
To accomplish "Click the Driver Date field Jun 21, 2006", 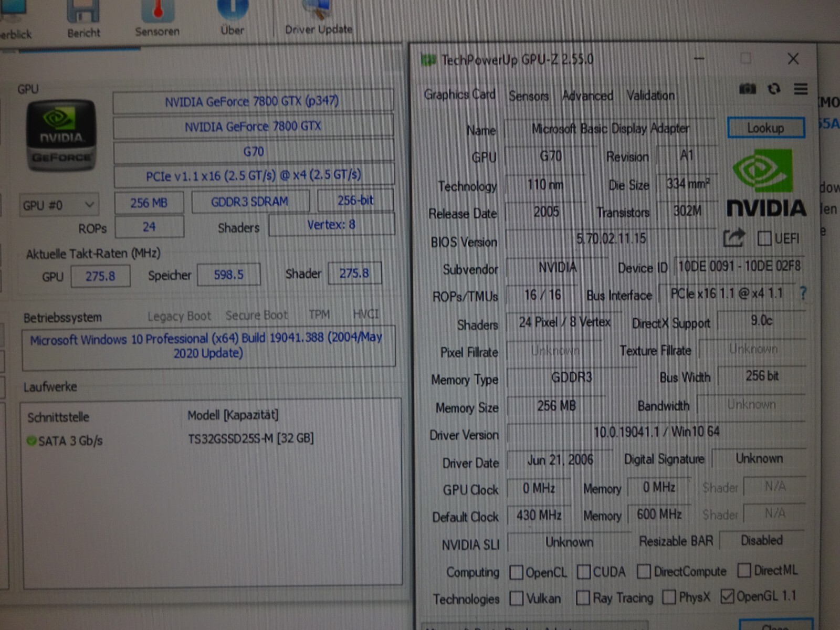I will pos(560,460).
